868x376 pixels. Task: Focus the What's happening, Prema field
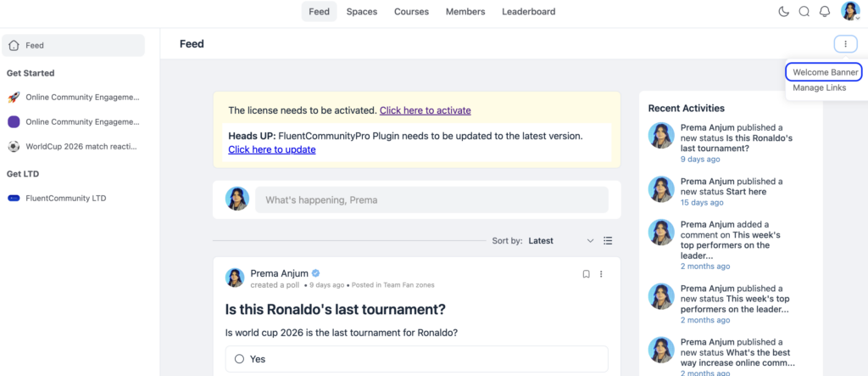431,199
